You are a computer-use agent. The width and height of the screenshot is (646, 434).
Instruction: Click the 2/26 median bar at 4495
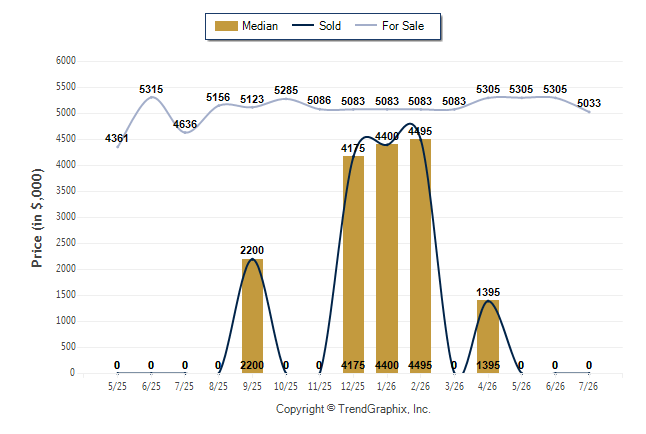pyautogui.click(x=421, y=256)
